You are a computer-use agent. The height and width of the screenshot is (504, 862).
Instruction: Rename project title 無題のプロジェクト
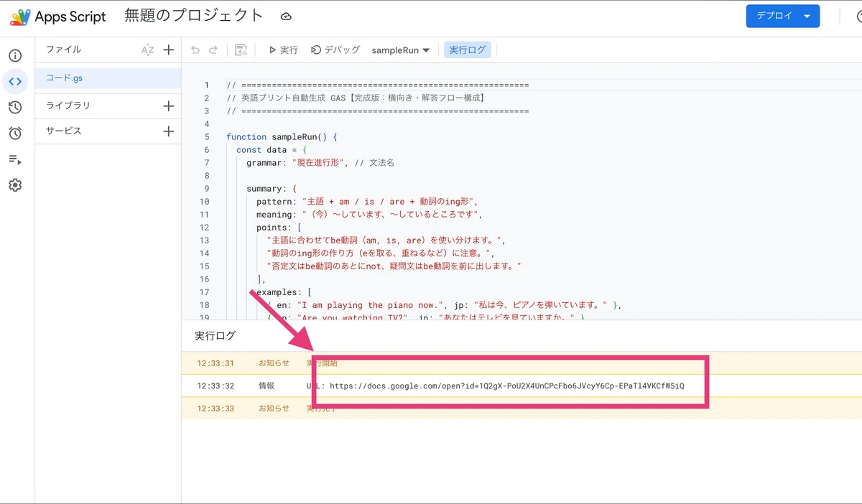coord(194,16)
